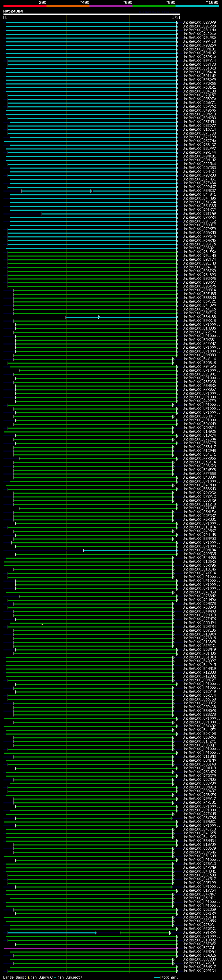This screenshot has height=980, width=222.
Task: Select hit label UniRef100_A9SQ21
Action: tap(199, 249)
